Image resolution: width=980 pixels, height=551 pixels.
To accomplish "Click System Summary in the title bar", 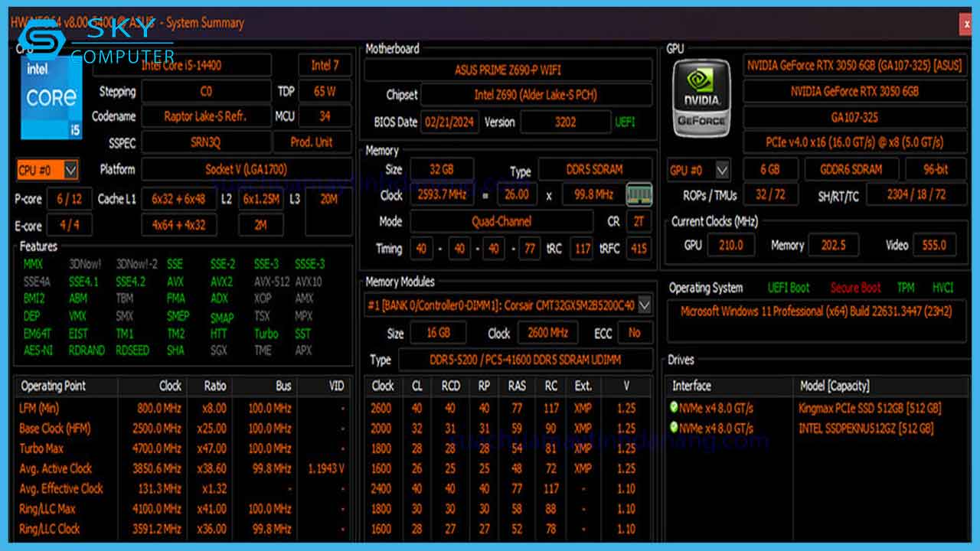I will [x=205, y=24].
